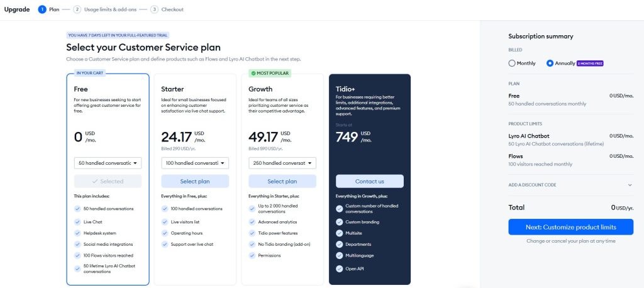The image size is (644, 288).
Task: Click the check icon next to Operating hours
Action: pos(165,232)
